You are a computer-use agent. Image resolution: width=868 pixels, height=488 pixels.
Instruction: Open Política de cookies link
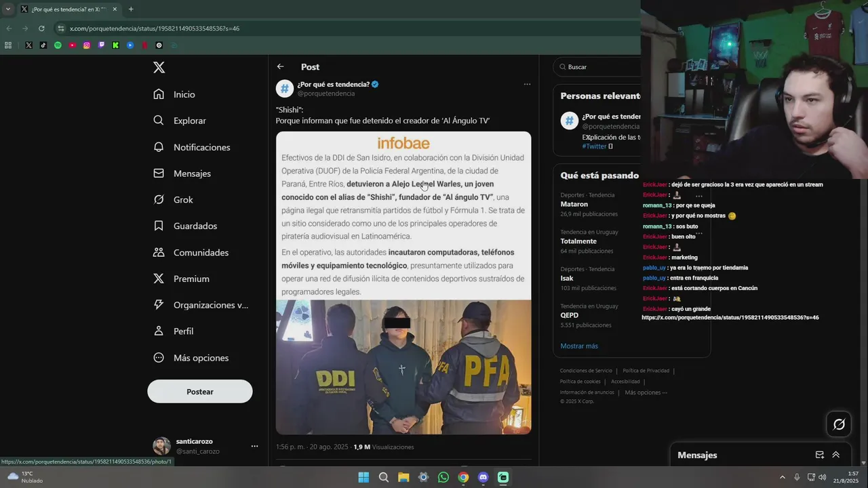580,382
